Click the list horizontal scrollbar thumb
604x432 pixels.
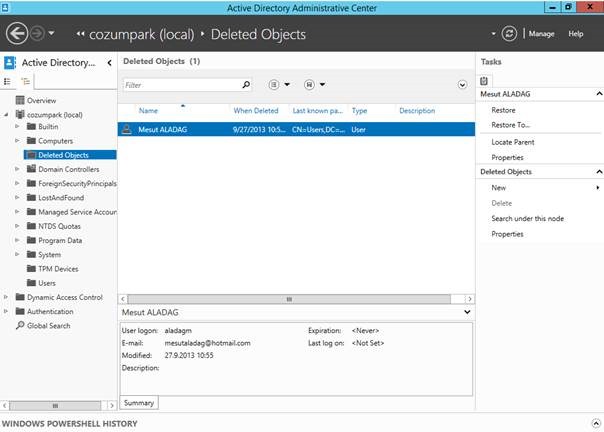point(289,299)
